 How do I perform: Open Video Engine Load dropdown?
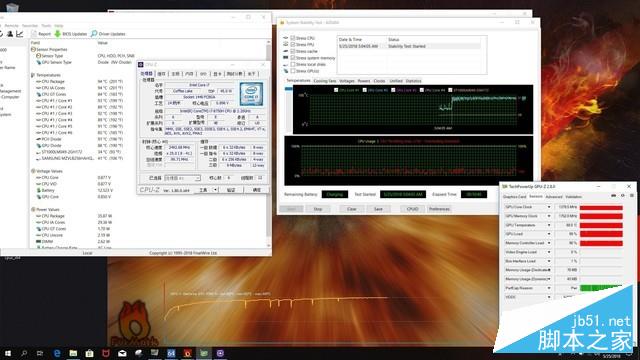[549, 252]
